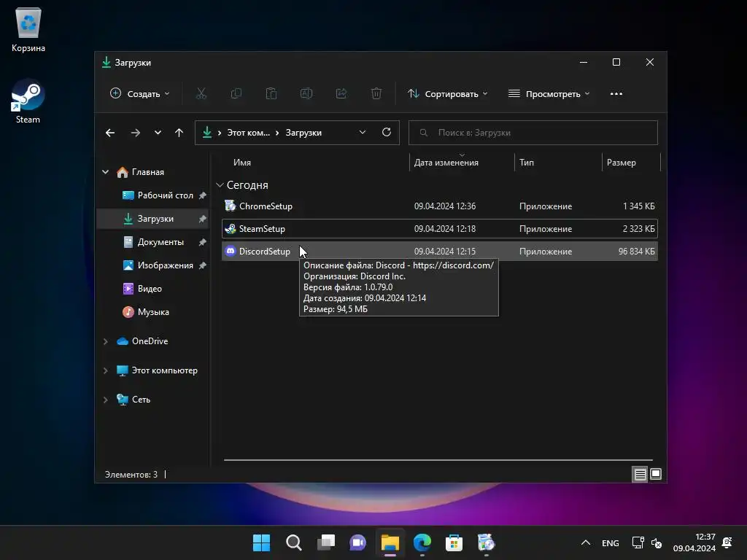Open Task View on taskbar
Screen dimensions: 747x560
coord(326,542)
